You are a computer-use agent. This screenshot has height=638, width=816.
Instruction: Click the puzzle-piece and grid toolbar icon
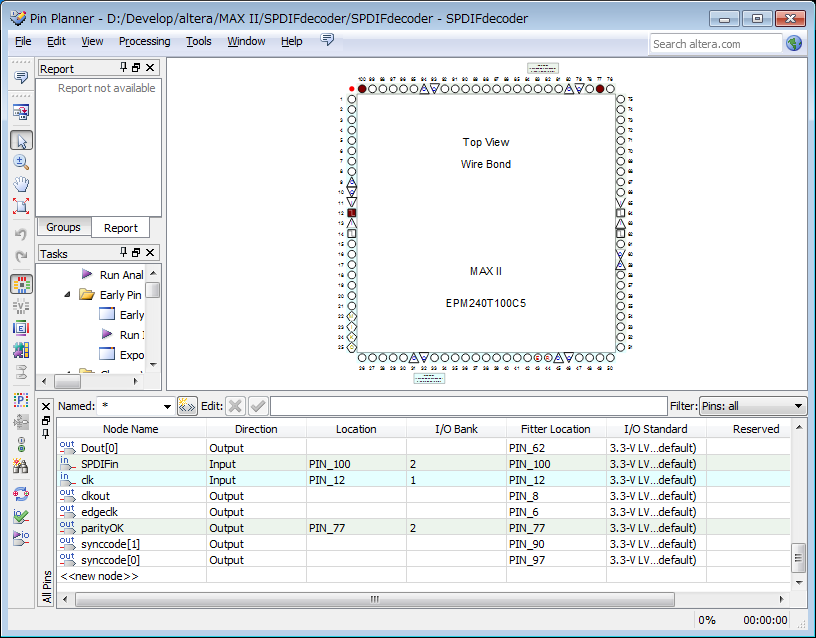[x=21, y=350]
